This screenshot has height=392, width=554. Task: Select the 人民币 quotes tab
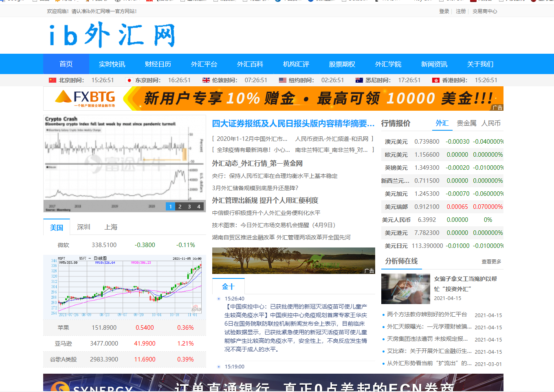[x=491, y=123]
